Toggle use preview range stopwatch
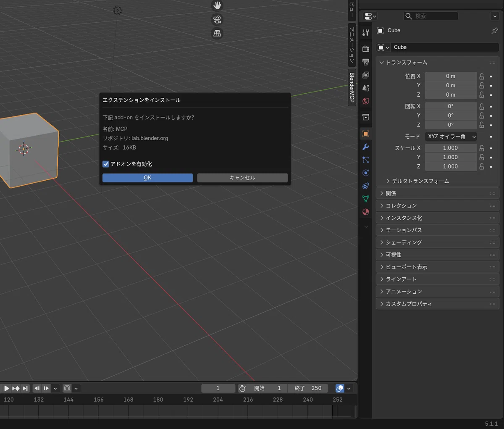 (242, 388)
